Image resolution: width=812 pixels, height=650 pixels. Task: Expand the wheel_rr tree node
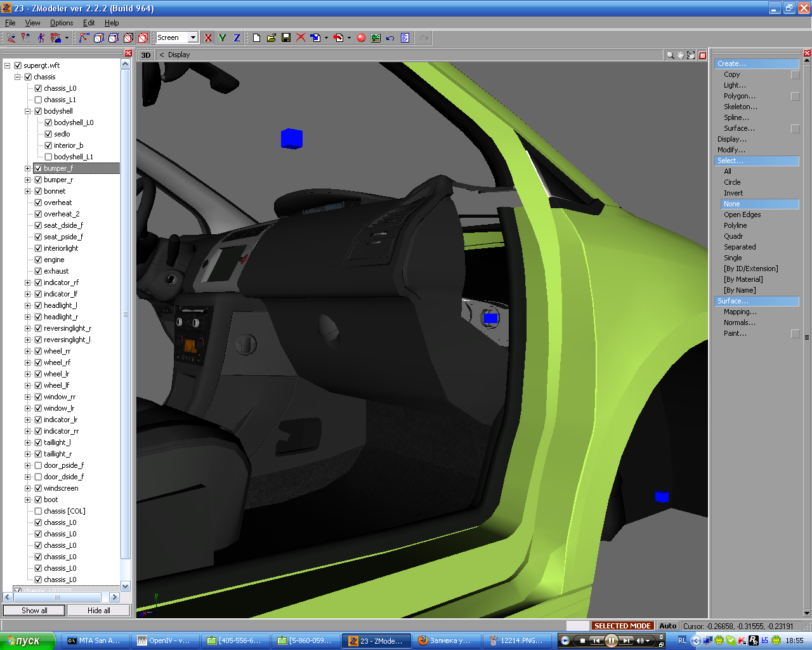pos(28,351)
